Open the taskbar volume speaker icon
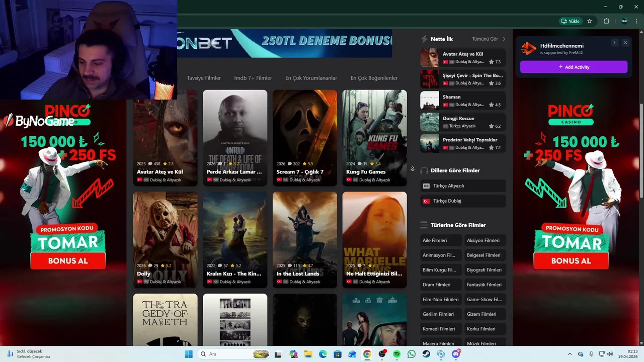Image resolution: width=644 pixels, height=362 pixels. point(610,354)
